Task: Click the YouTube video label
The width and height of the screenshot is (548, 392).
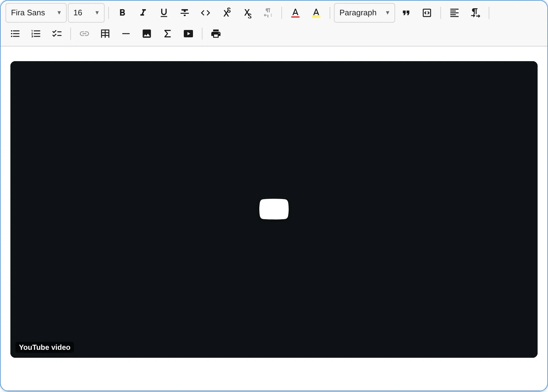Action: 45,347
